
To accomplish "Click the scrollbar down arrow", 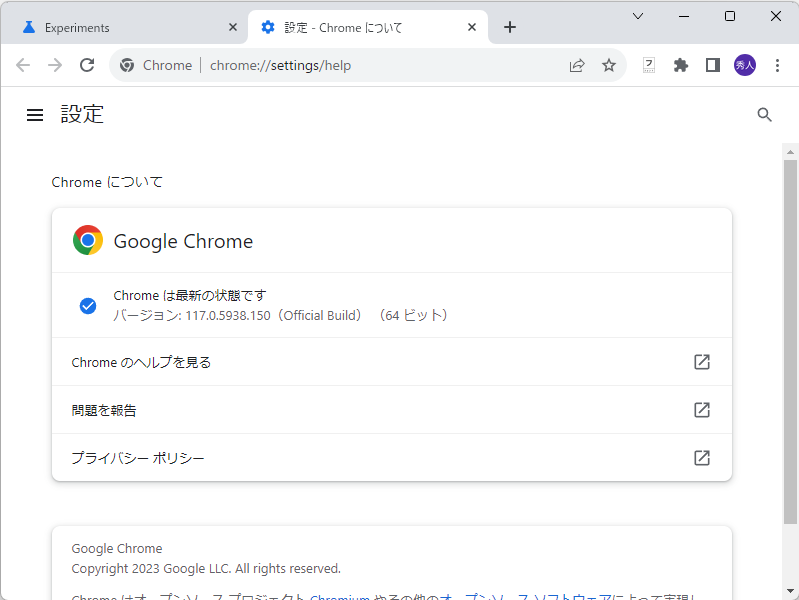I will [790, 591].
